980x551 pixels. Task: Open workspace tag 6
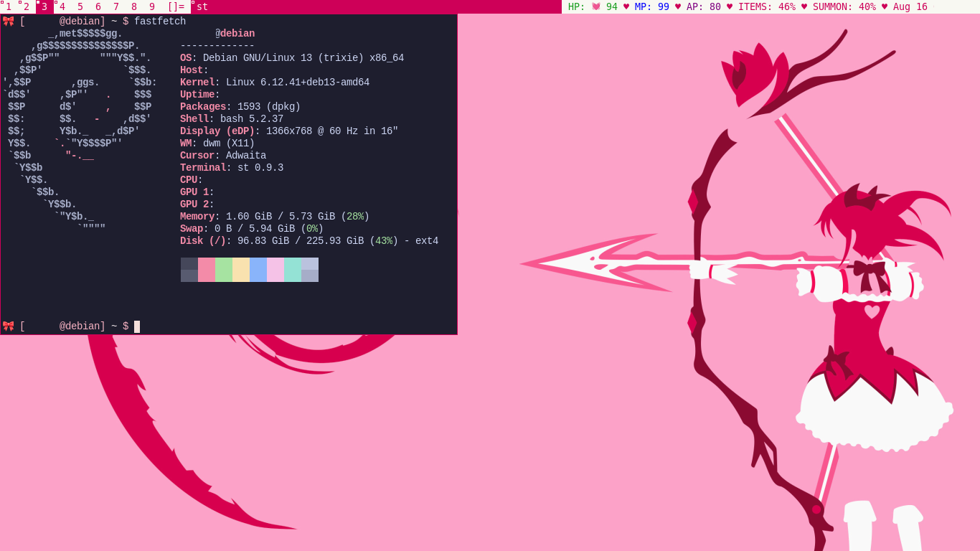pyautogui.click(x=98, y=6)
